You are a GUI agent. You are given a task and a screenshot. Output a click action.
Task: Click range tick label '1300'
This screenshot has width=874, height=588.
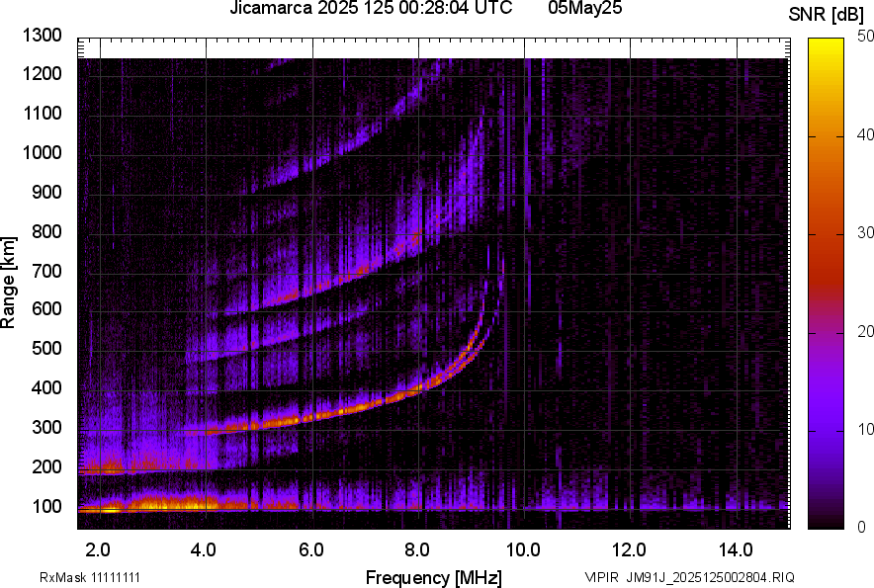(x=42, y=36)
